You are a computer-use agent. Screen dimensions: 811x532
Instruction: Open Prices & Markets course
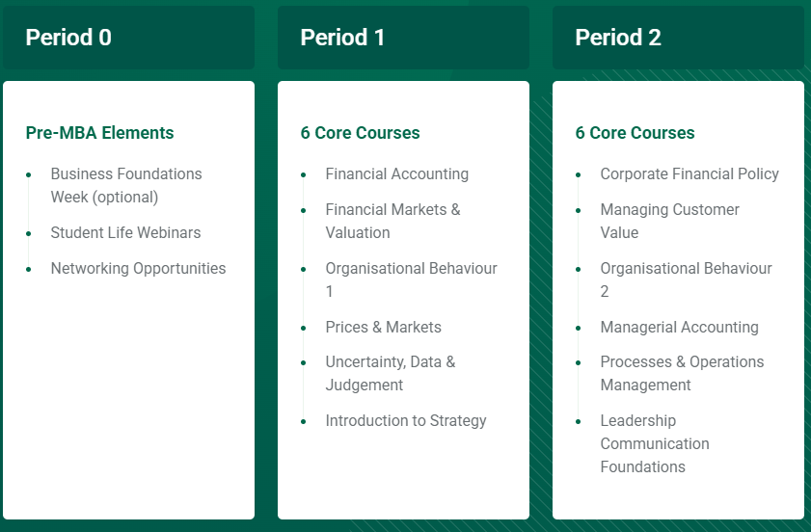pyautogui.click(x=383, y=328)
